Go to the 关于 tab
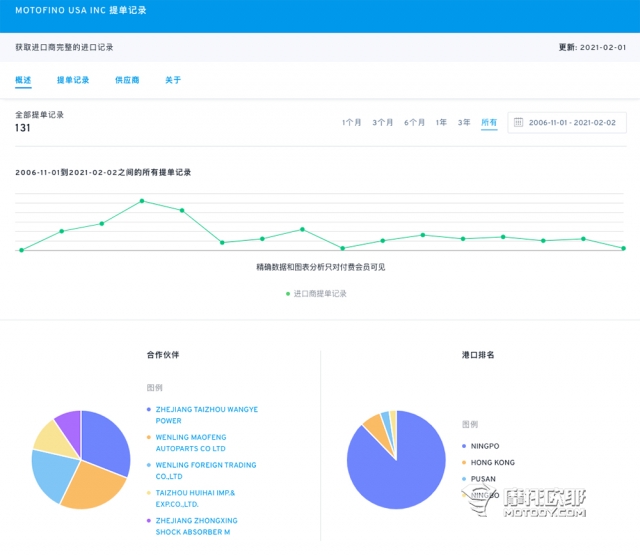The width and height of the screenshot is (640, 556). pos(173,80)
